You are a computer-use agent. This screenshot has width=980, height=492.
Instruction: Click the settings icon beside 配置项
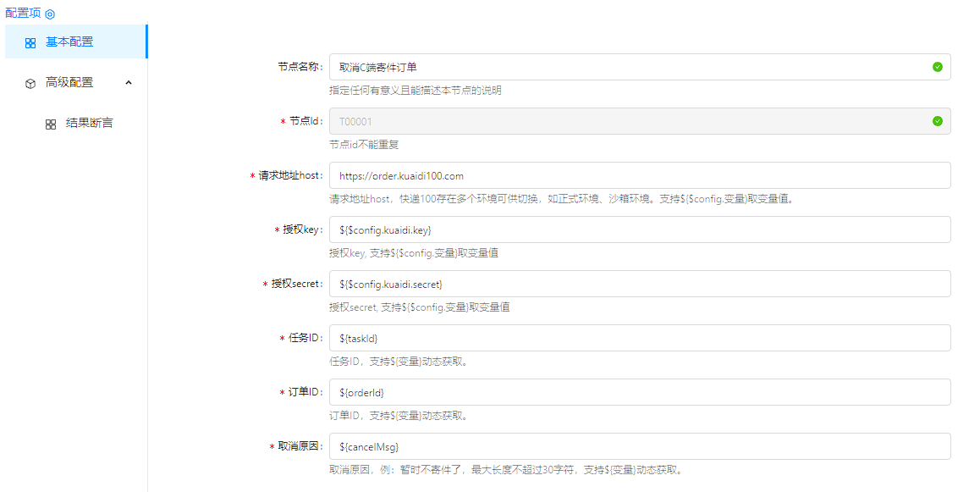50,14
